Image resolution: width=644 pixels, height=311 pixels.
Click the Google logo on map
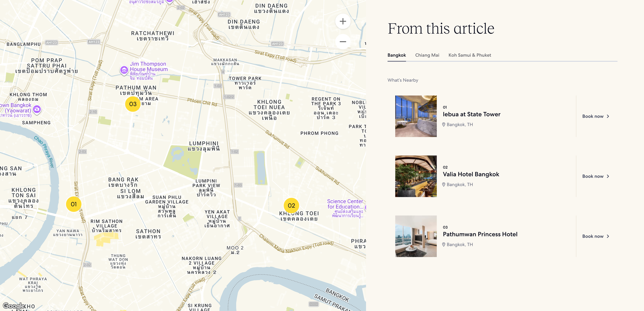coord(14,306)
